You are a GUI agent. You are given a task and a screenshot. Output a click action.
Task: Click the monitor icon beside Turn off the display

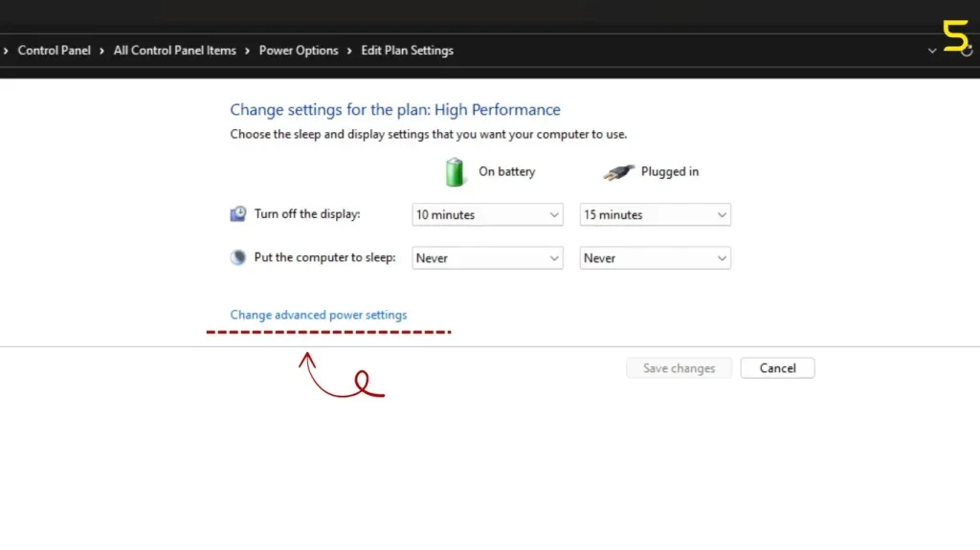(x=238, y=214)
